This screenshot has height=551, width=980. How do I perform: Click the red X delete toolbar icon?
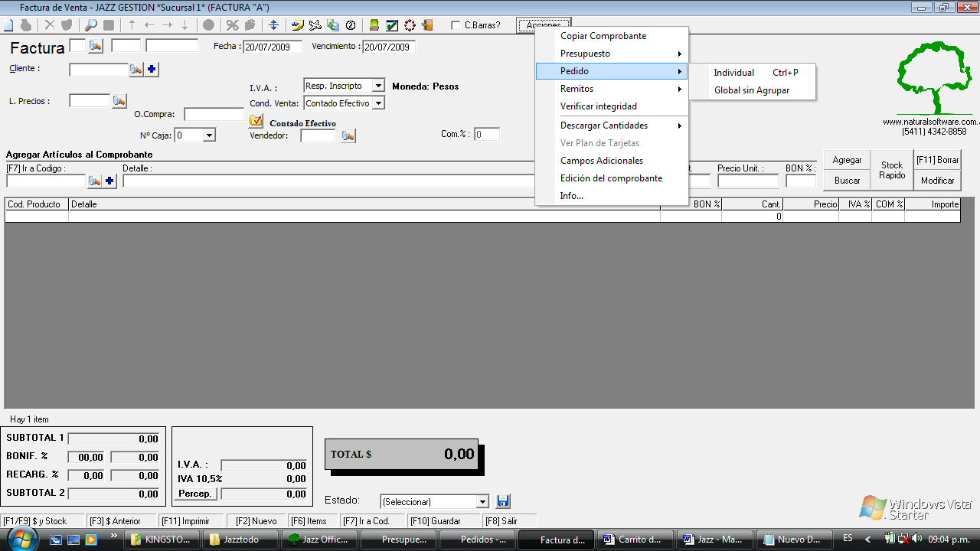[50, 25]
